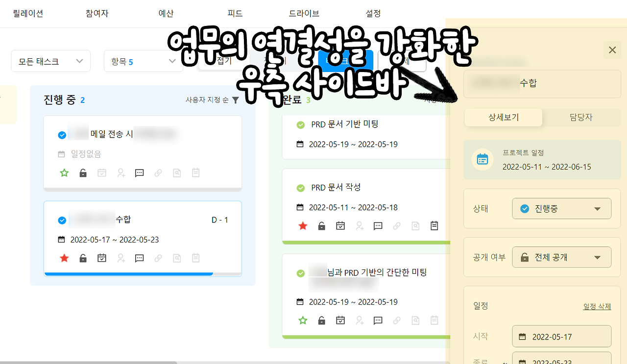Toggle green star on mail task card

(64, 172)
